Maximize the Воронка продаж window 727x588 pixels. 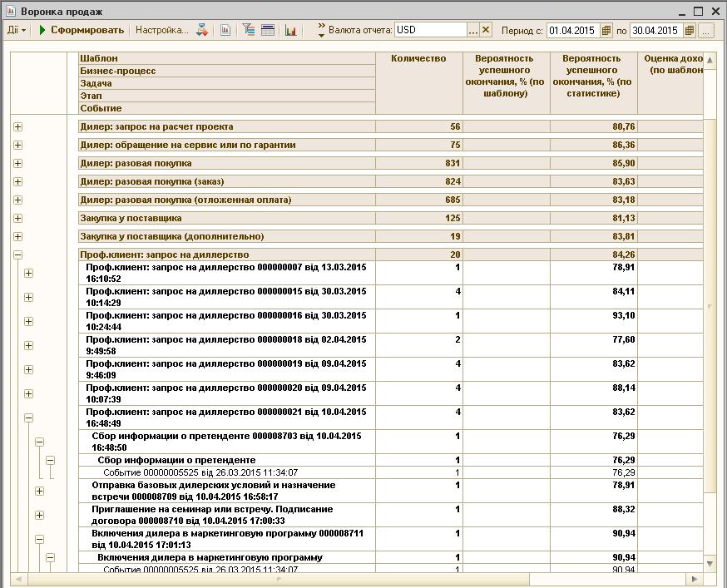click(698, 11)
